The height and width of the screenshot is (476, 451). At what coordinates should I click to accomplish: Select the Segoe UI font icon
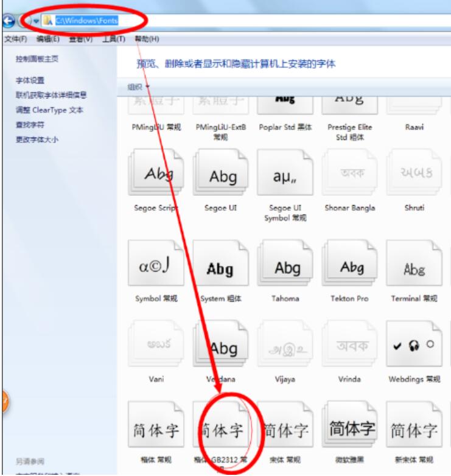pyautogui.click(x=221, y=172)
